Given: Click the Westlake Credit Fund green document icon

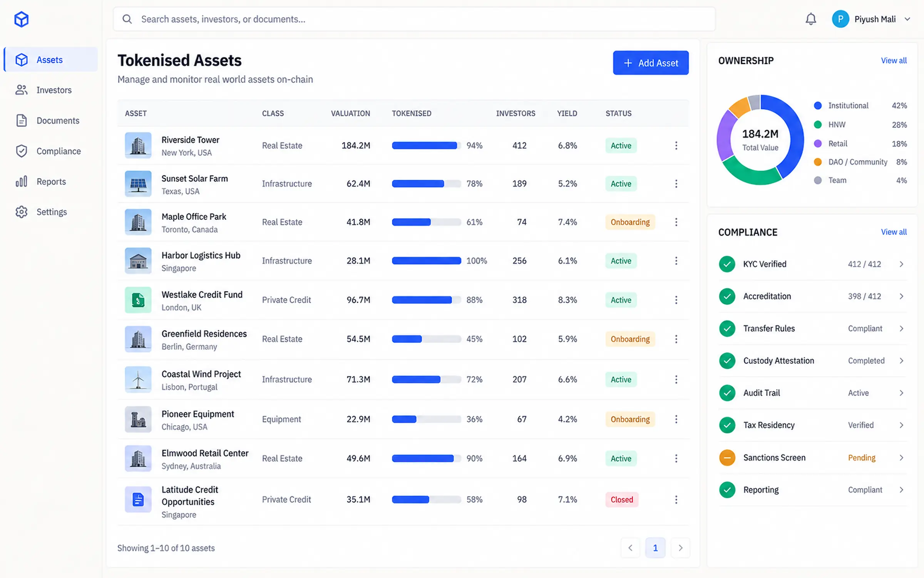Looking at the screenshot, I should [x=138, y=300].
